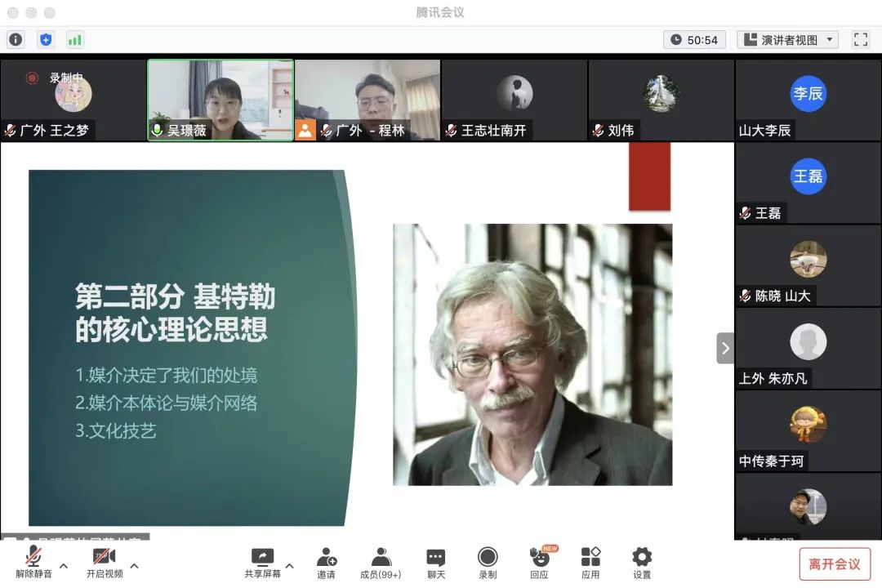Open the 设置 settings gear
882x588 pixels.
tap(642, 563)
